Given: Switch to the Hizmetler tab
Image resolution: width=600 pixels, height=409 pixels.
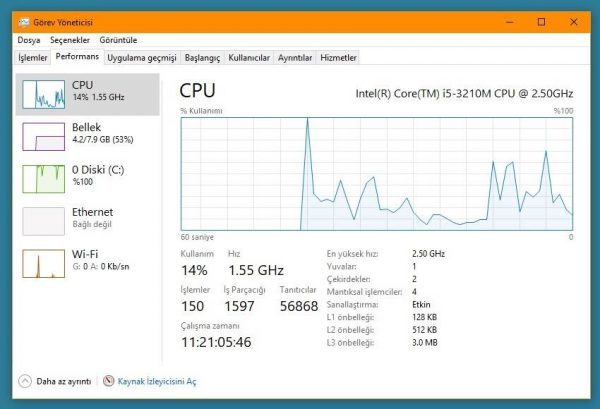Looking at the screenshot, I should (x=338, y=58).
